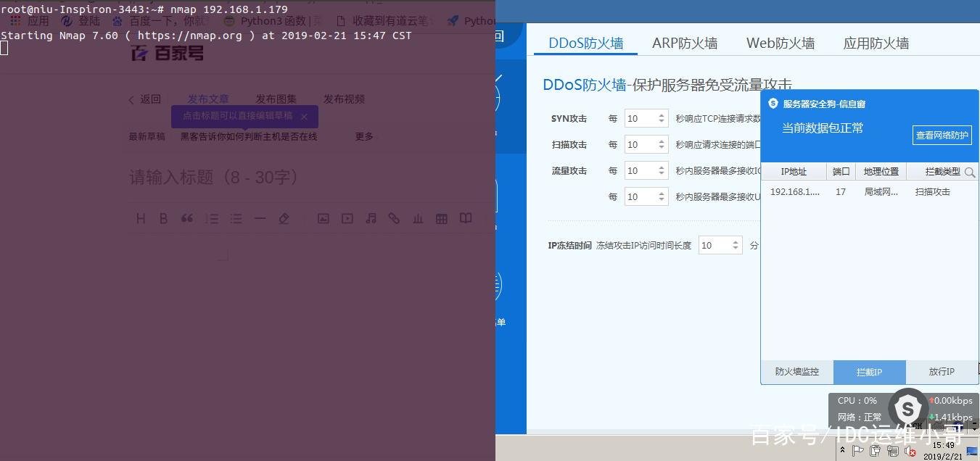
Task: Increase 扫描攻击 seconds value
Action: [661, 141]
